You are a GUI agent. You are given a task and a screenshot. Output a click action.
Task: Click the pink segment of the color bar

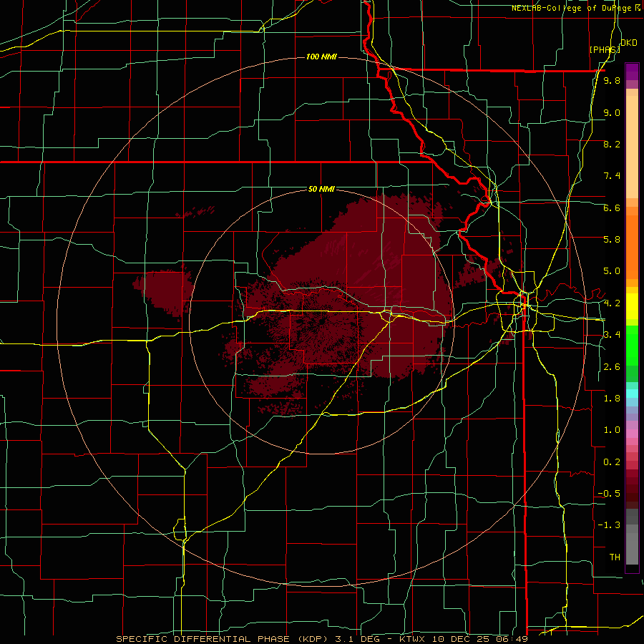(x=632, y=434)
